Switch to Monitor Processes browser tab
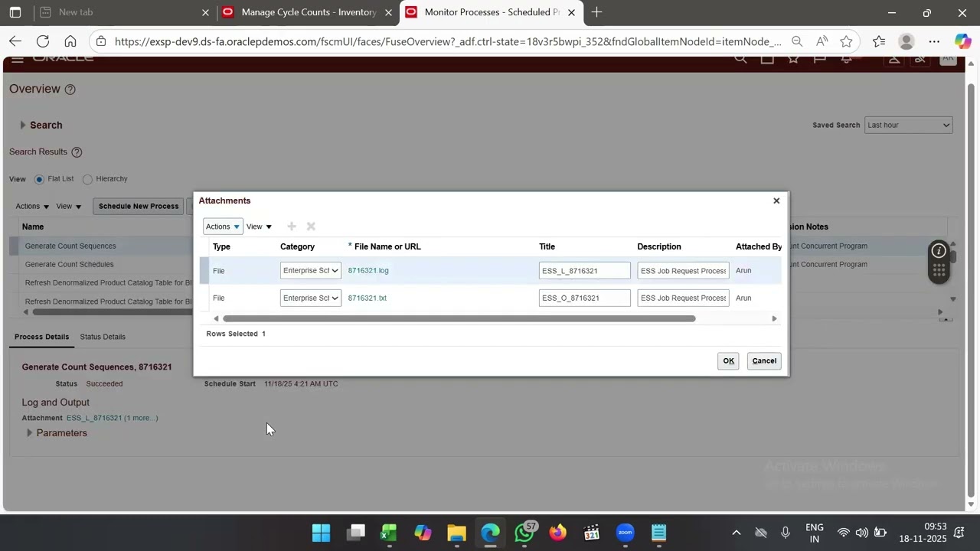980x551 pixels. [491, 12]
